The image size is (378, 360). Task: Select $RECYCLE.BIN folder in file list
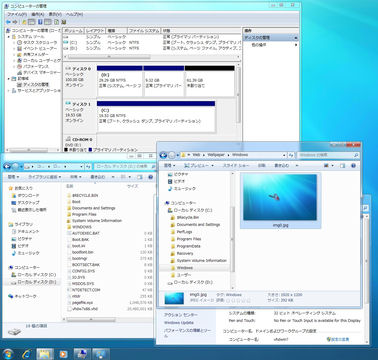tap(82, 195)
